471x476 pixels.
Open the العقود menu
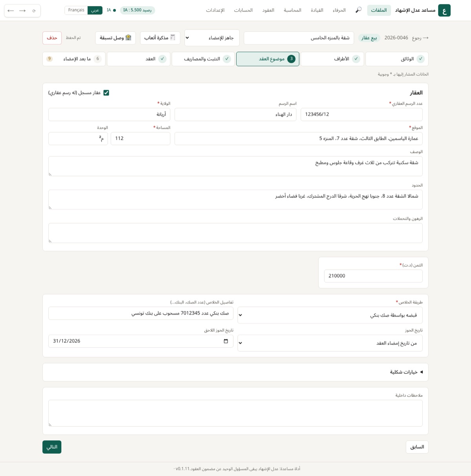pos(268,10)
